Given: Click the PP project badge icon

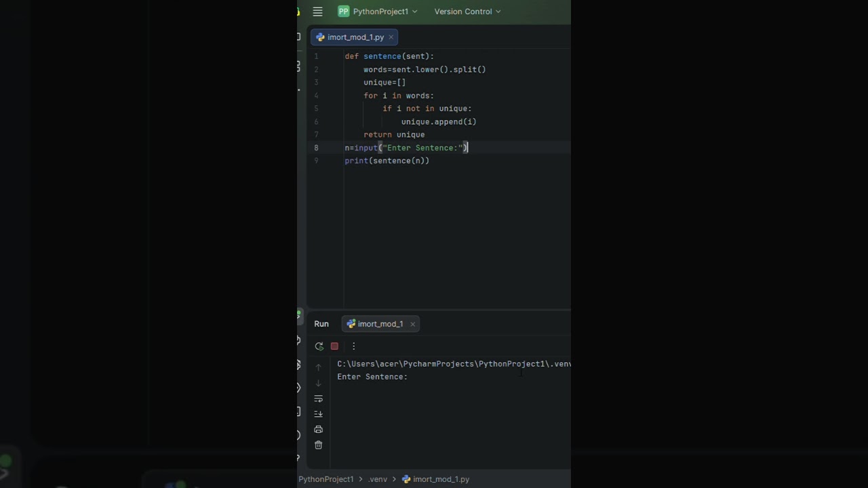Looking at the screenshot, I should pyautogui.click(x=343, y=12).
